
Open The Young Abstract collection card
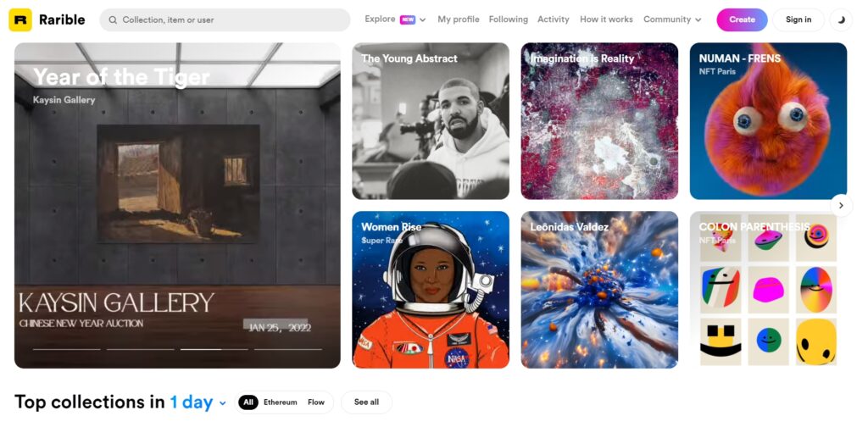[431, 121]
